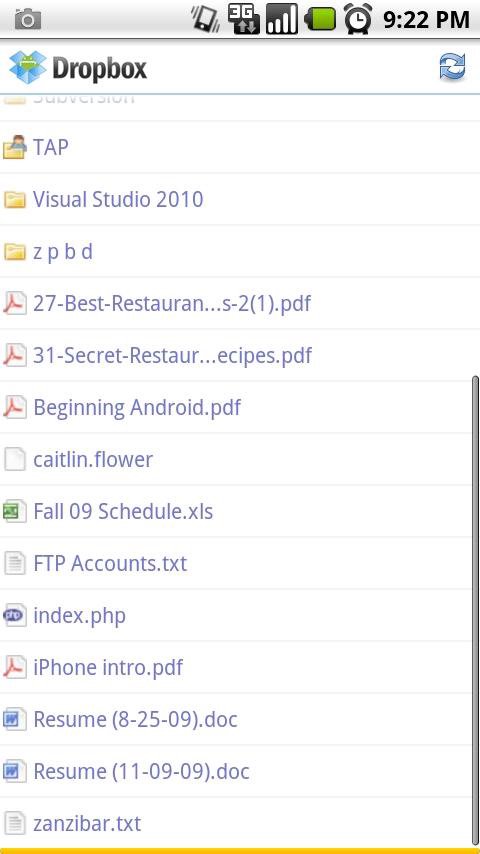Click the PHP icon beside index.php
Image resolution: width=480 pixels, height=854 pixels.
[x=15, y=615]
